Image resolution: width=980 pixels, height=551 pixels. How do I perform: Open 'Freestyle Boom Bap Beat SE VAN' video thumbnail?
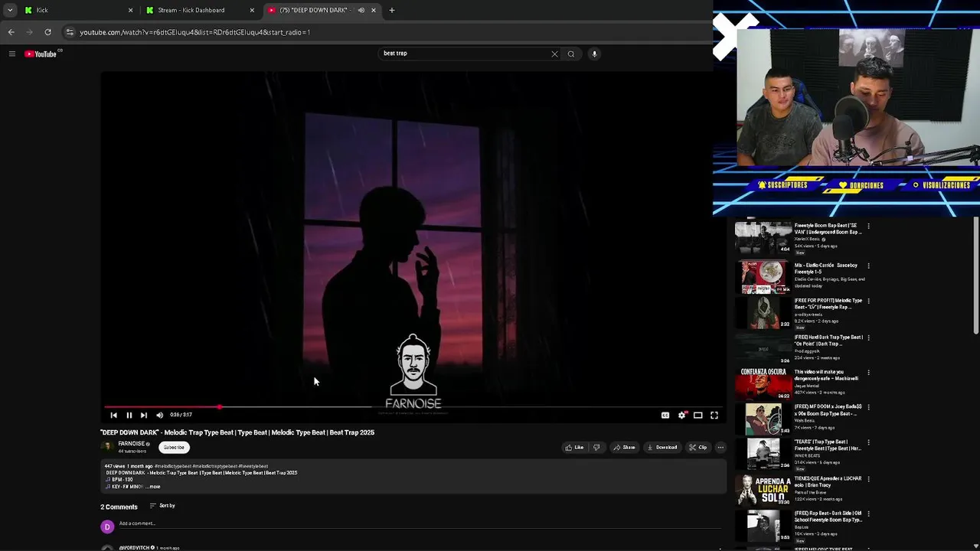point(763,238)
